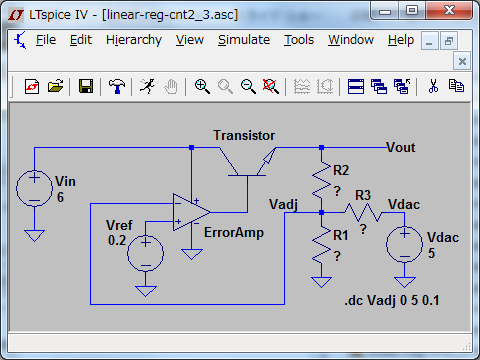Save schematic with the floppy disk icon
Viewport: 480px width, 360px height.
[86, 86]
